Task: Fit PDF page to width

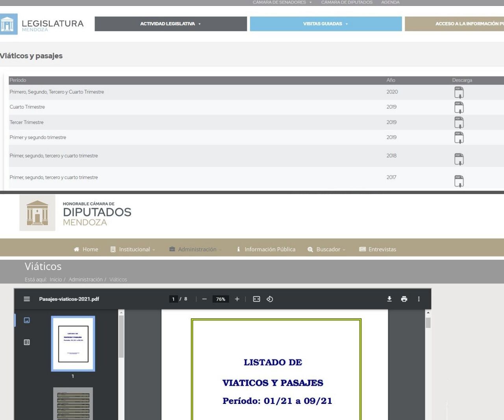Action: [256, 299]
